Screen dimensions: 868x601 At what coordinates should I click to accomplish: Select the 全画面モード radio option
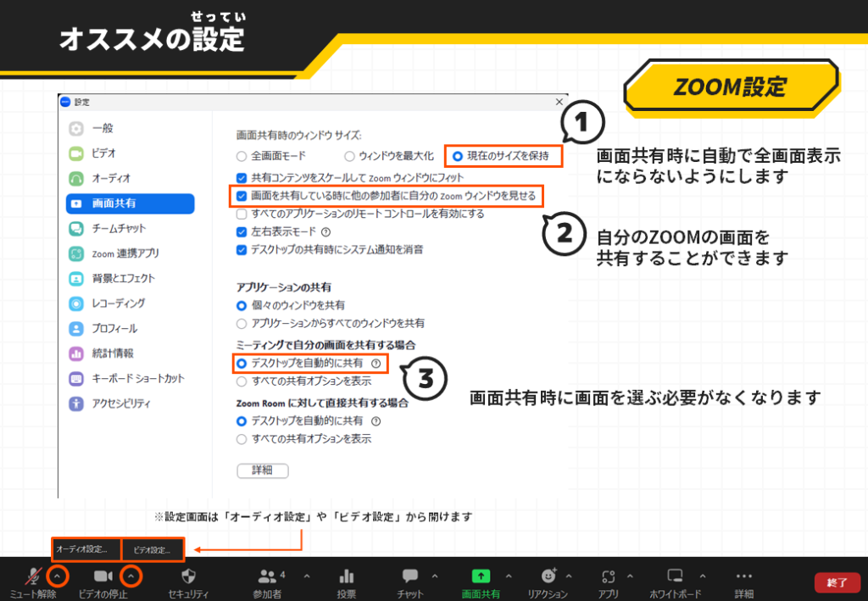coord(242,156)
